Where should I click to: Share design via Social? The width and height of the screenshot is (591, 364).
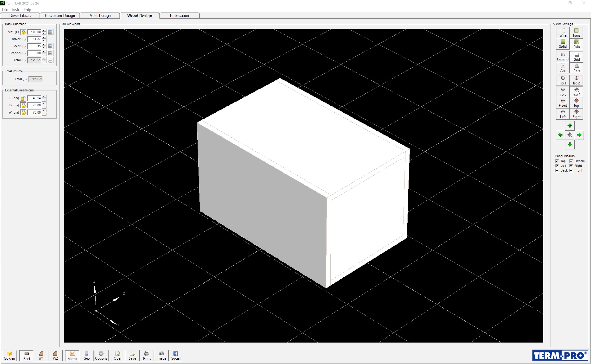click(175, 356)
